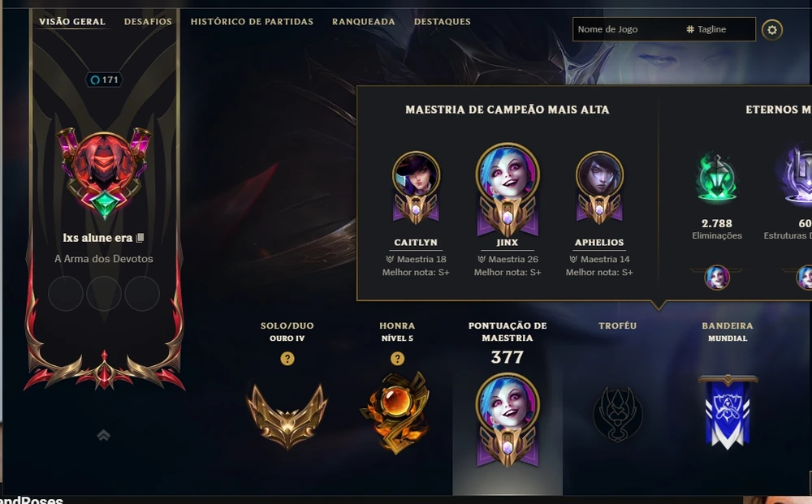Open the Honra help question mark

click(x=397, y=359)
